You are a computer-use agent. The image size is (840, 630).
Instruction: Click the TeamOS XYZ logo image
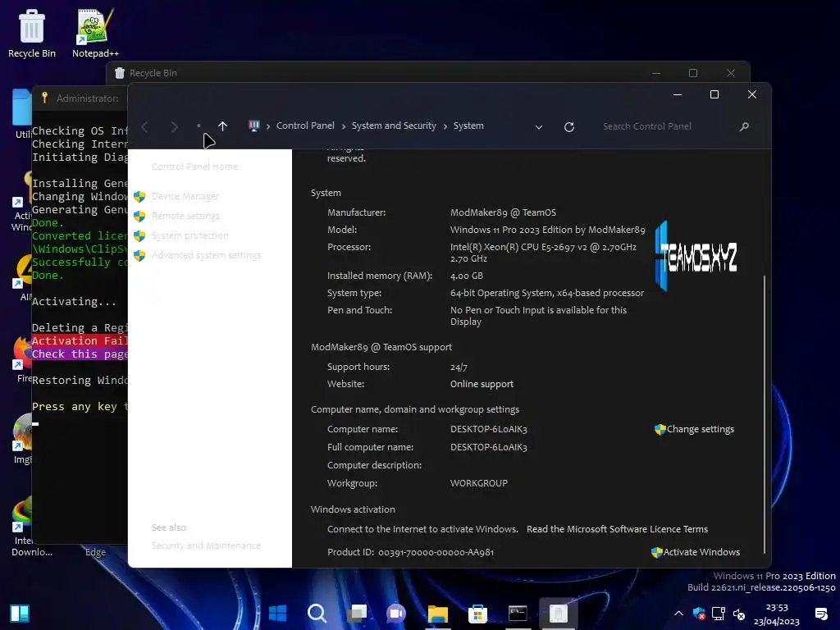pyautogui.click(x=696, y=257)
